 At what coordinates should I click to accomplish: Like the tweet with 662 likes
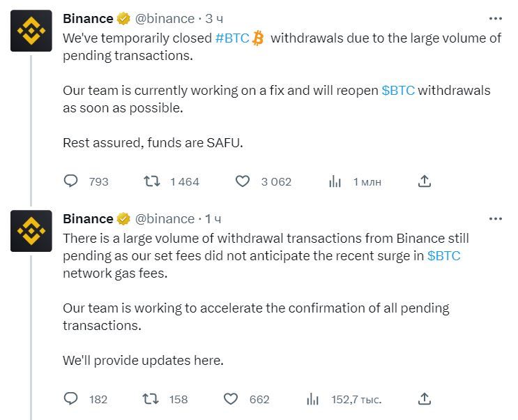(231, 399)
